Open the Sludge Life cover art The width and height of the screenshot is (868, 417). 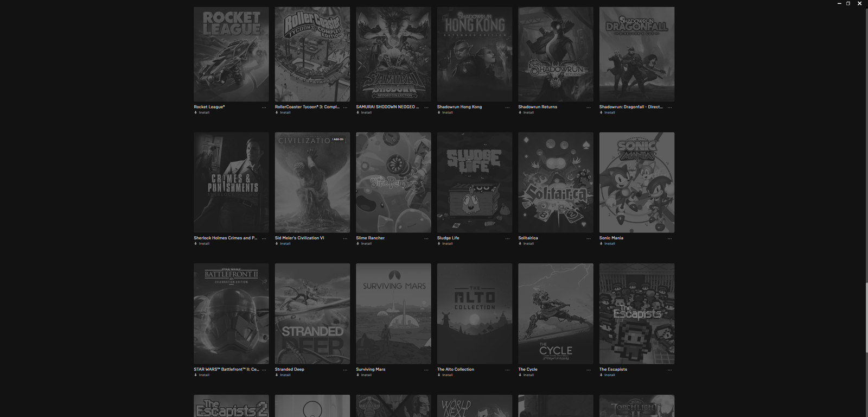(x=475, y=182)
